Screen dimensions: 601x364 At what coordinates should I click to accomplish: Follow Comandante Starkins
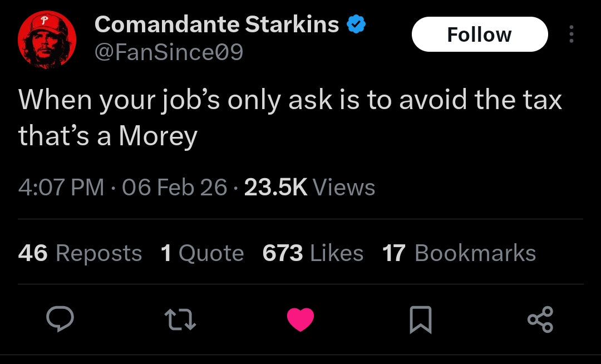pyautogui.click(x=479, y=35)
